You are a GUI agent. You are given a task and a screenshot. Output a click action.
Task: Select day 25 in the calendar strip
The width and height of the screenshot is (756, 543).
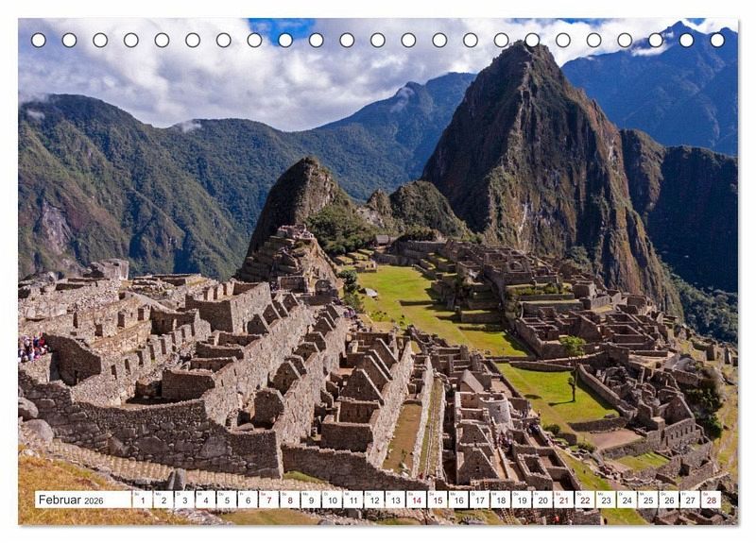point(648,500)
